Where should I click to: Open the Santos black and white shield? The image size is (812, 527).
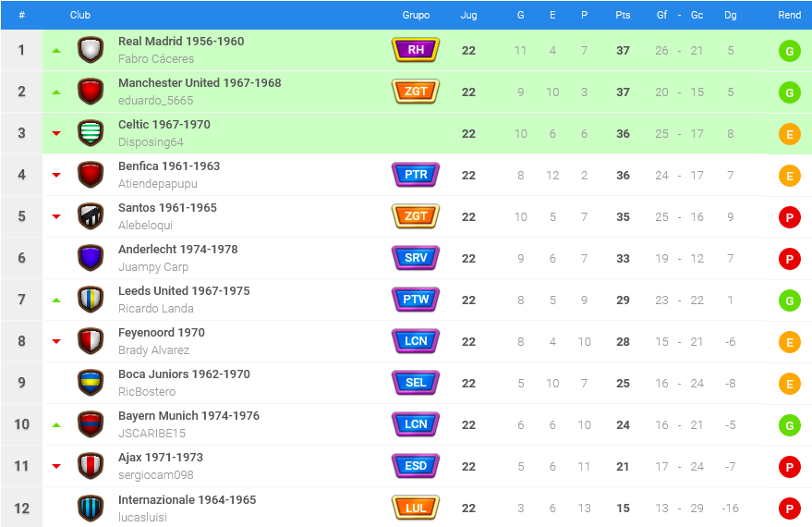pos(91,216)
